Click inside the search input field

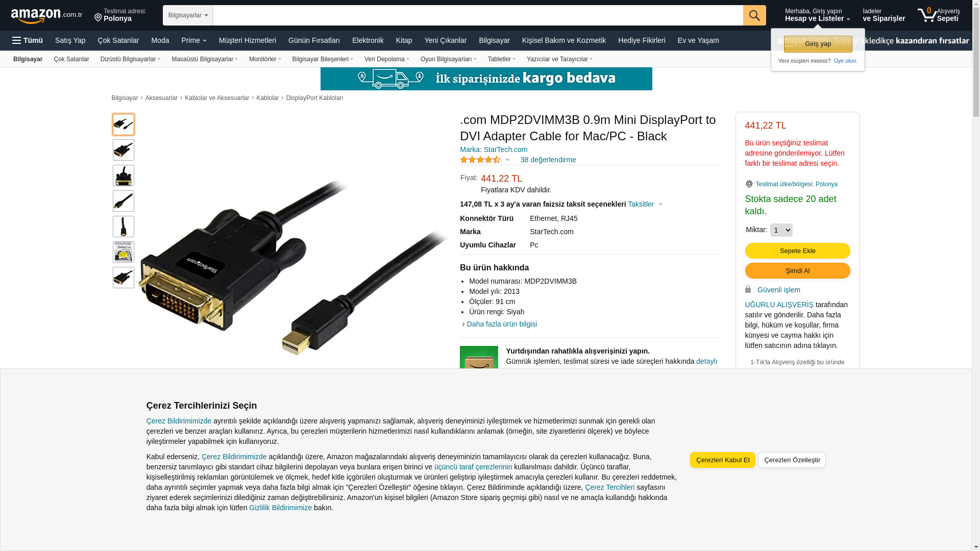pyautogui.click(x=478, y=15)
